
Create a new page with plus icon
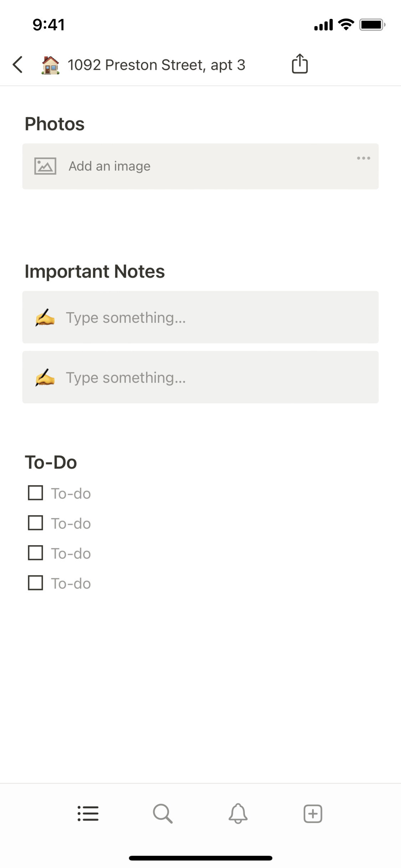[x=313, y=813]
